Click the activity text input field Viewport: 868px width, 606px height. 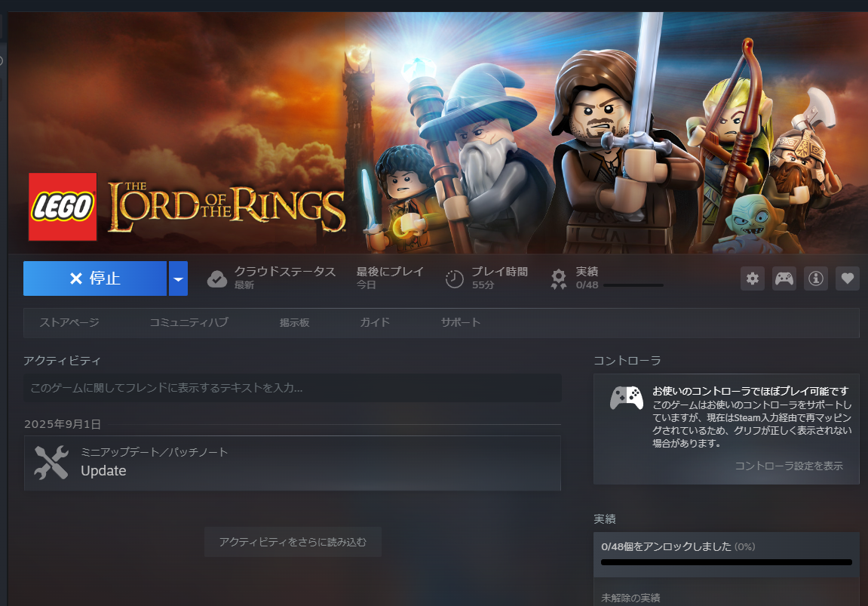point(293,388)
